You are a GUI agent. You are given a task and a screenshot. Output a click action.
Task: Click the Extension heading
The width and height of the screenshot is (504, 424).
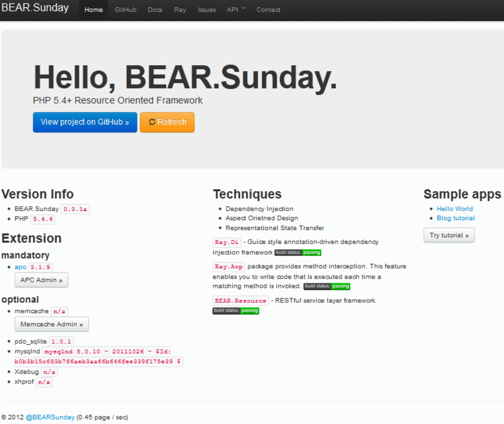[x=31, y=238]
